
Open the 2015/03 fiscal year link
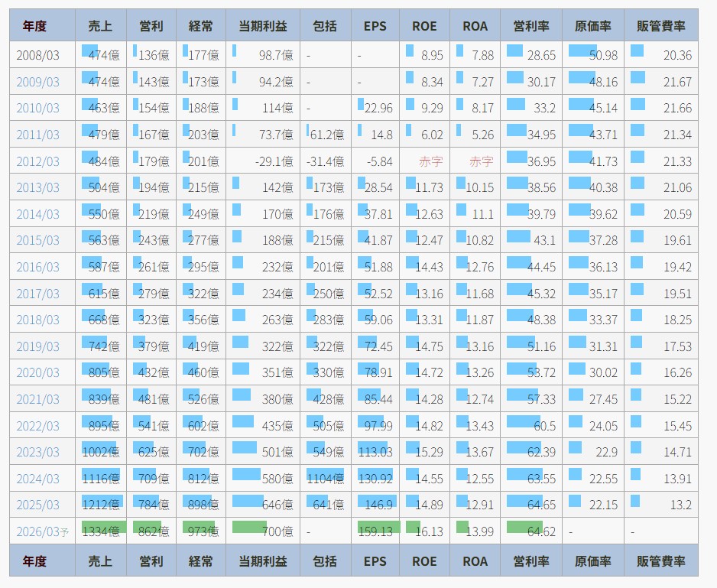[x=38, y=240]
